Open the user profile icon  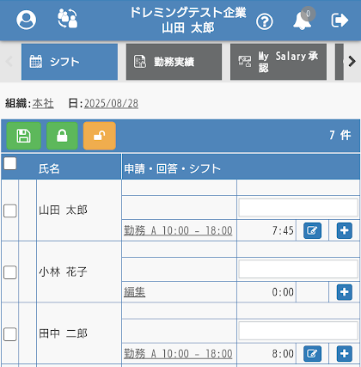point(26,20)
